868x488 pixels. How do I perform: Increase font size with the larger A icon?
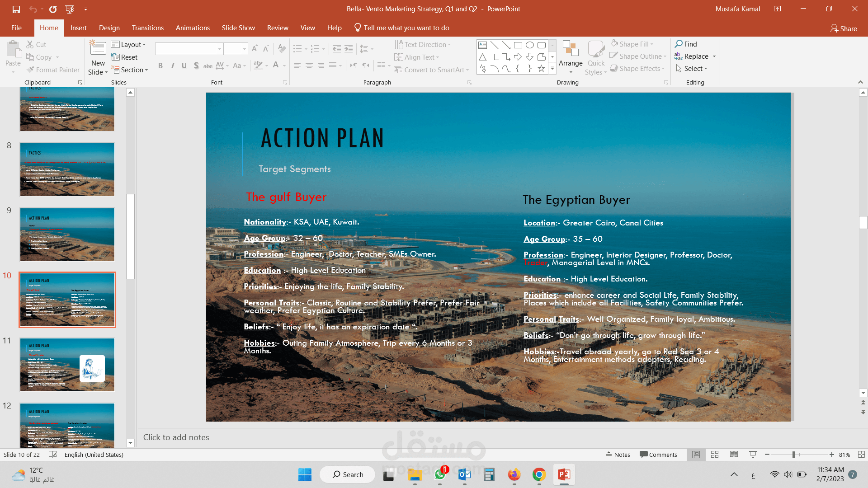pos(255,48)
